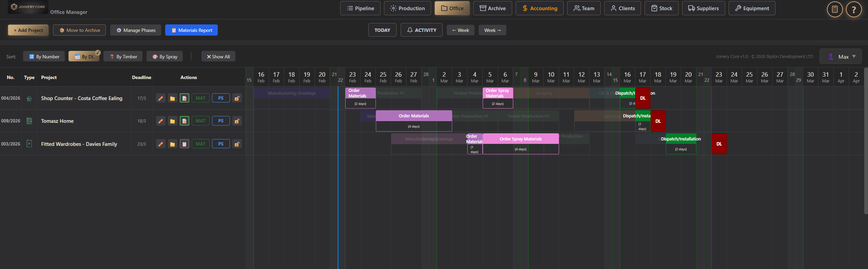This screenshot has width=868, height=269.
Task: Open the Manage Phases panel
Action: click(x=136, y=30)
